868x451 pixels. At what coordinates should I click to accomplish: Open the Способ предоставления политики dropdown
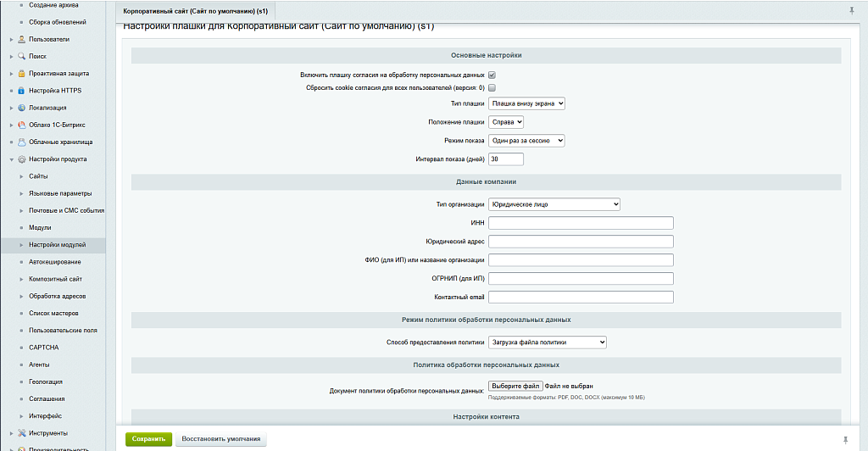(x=548, y=342)
